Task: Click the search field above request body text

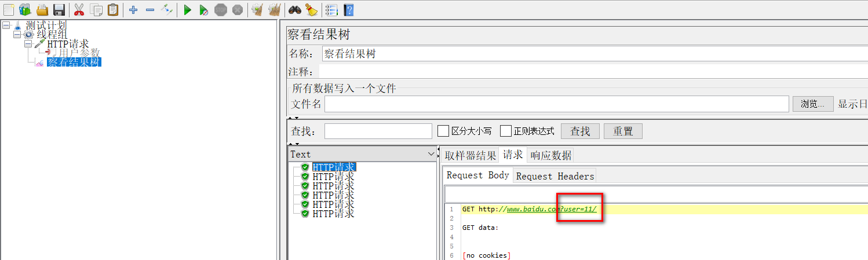Action: (x=656, y=195)
